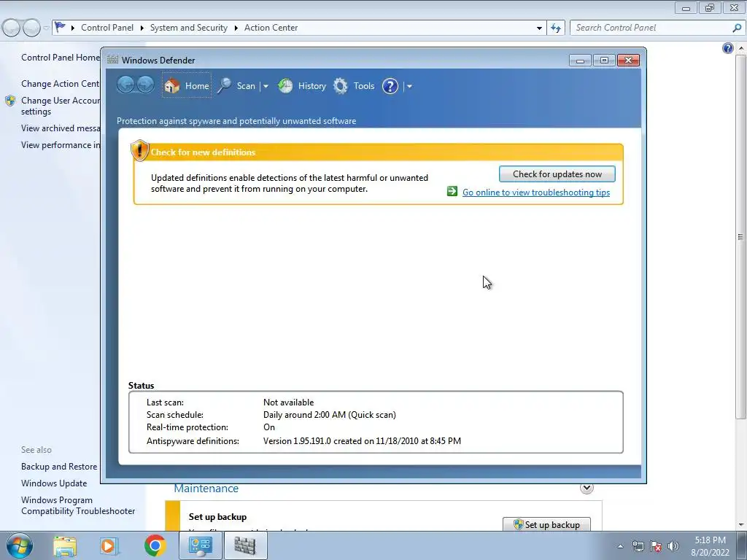Click the Windows Defender Back arrow
The height and width of the screenshot is (560, 747).
[x=125, y=85]
